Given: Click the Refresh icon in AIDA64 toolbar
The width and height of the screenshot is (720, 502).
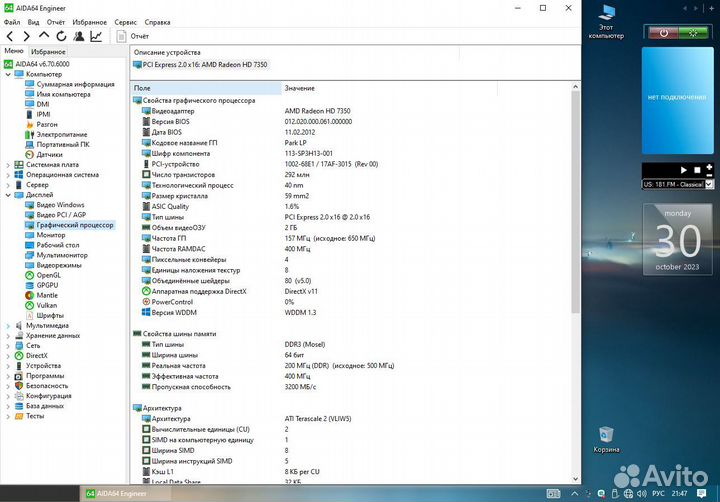Looking at the screenshot, I should point(60,36).
